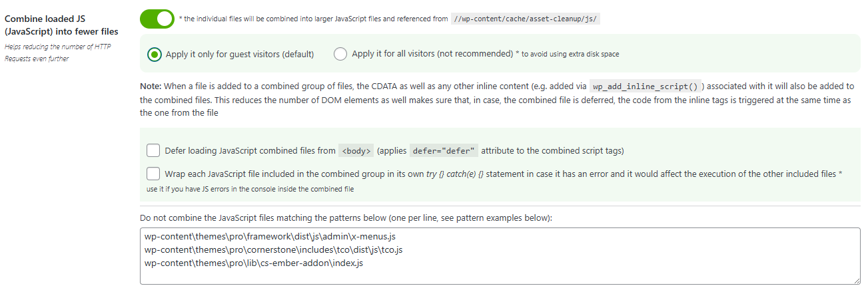Toggle the Combine loaded JS switch off
Screen dimensions: 868x288
click(x=157, y=19)
